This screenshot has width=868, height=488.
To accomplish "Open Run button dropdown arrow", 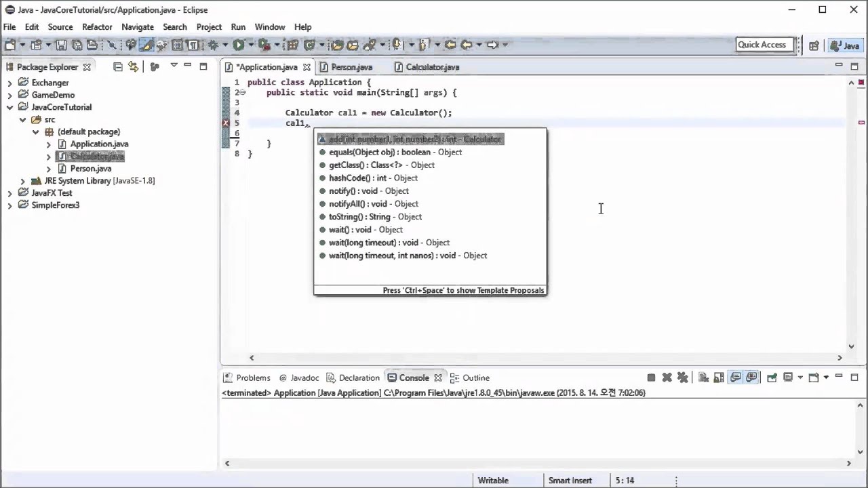I will [251, 45].
